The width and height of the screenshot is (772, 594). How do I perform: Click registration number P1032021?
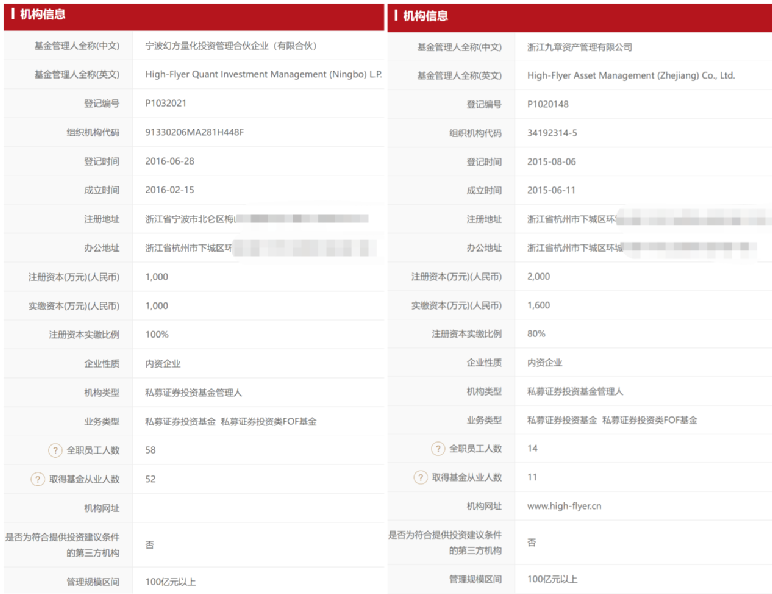pyautogui.click(x=165, y=103)
